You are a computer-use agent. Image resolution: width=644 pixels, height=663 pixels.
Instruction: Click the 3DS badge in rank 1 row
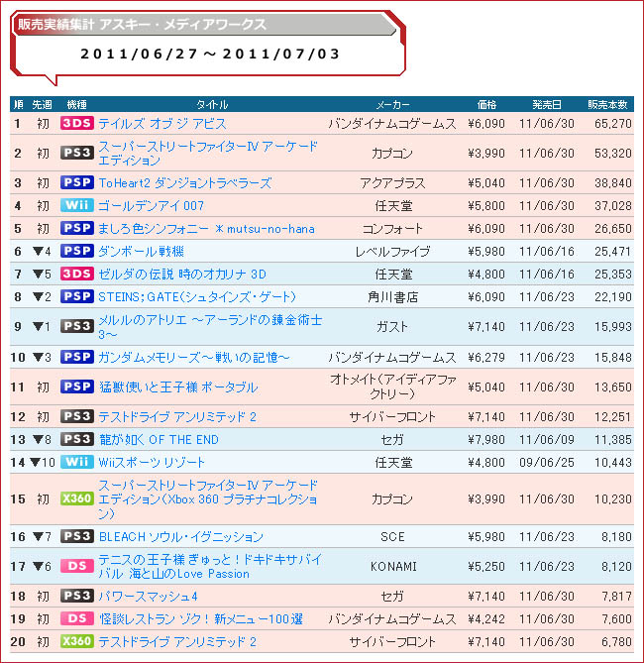pyautogui.click(x=76, y=123)
